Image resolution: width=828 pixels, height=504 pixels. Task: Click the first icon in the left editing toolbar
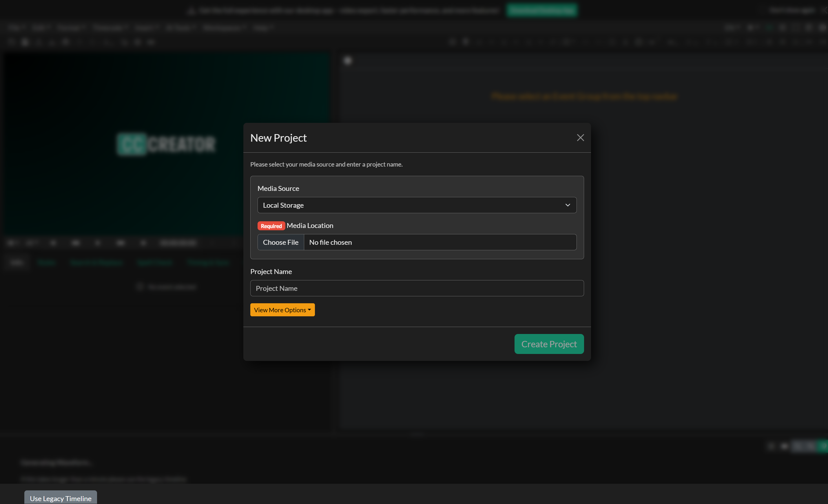pyautogui.click(x=11, y=42)
